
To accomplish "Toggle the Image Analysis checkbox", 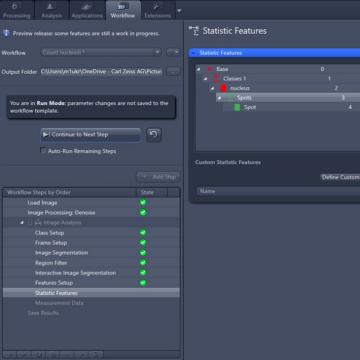I will [x=30, y=223].
